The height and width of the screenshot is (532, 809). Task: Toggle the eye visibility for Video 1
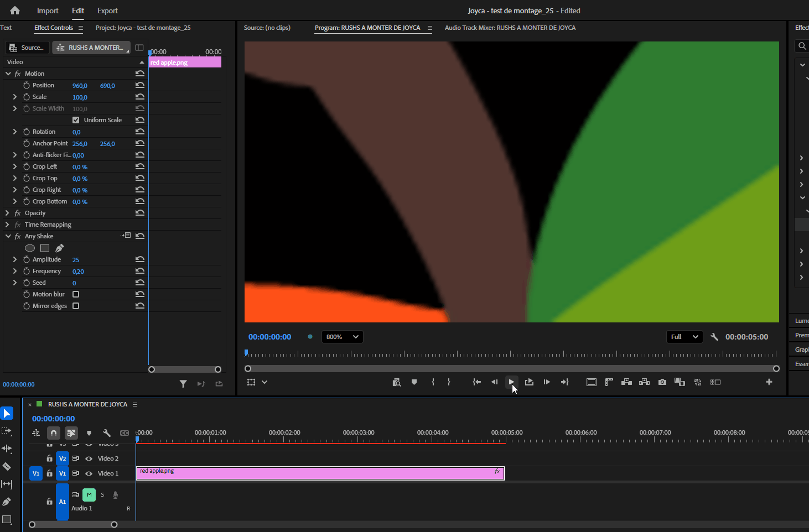(89, 473)
